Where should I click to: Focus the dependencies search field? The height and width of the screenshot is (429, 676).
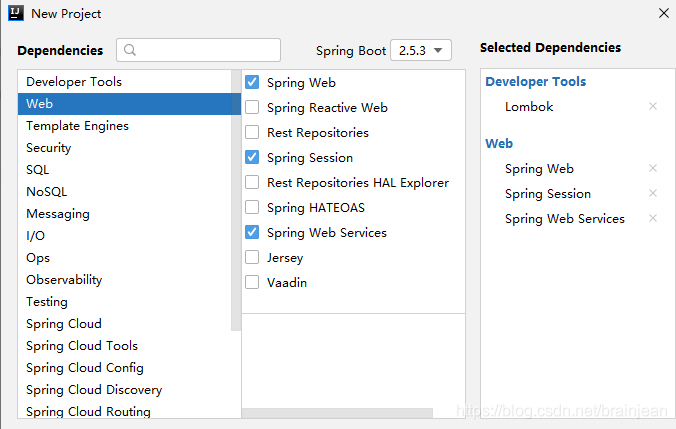198,50
